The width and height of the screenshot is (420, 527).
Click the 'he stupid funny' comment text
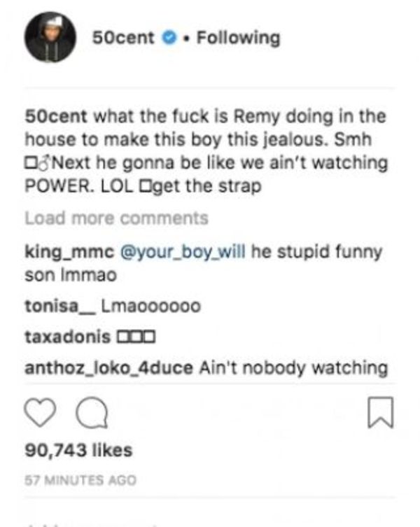pos(317,252)
